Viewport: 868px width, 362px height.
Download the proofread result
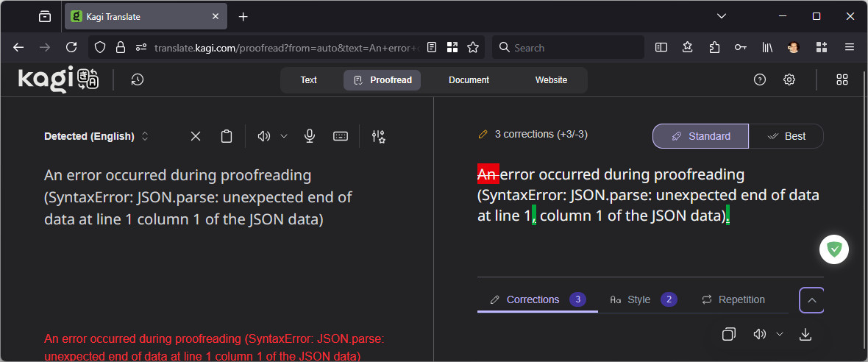tap(805, 334)
